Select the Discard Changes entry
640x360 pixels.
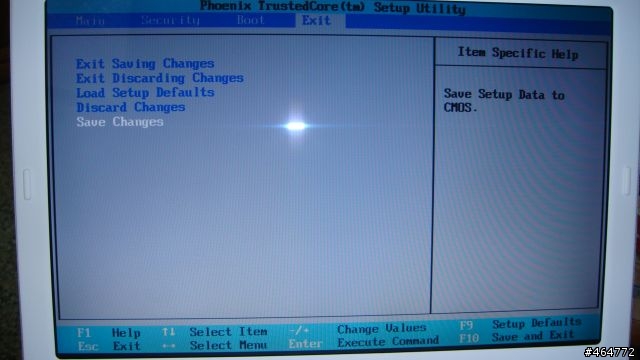tap(131, 107)
